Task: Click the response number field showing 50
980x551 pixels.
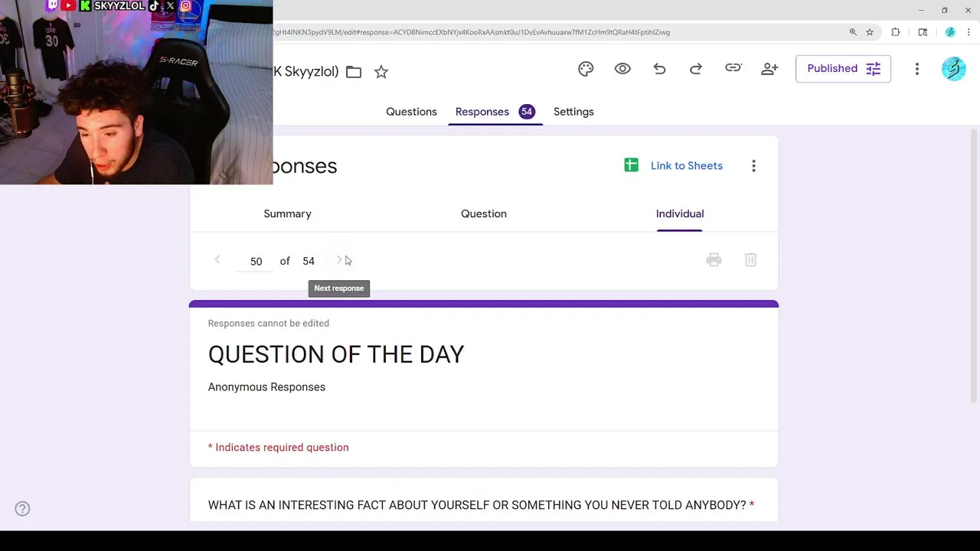Action: [x=256, y=262]
